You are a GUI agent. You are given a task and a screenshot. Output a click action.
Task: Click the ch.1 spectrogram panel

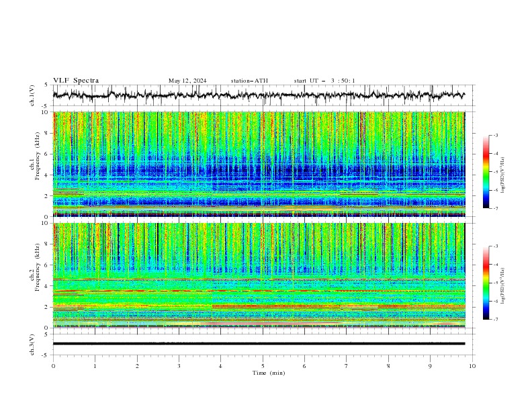(259, 164)
